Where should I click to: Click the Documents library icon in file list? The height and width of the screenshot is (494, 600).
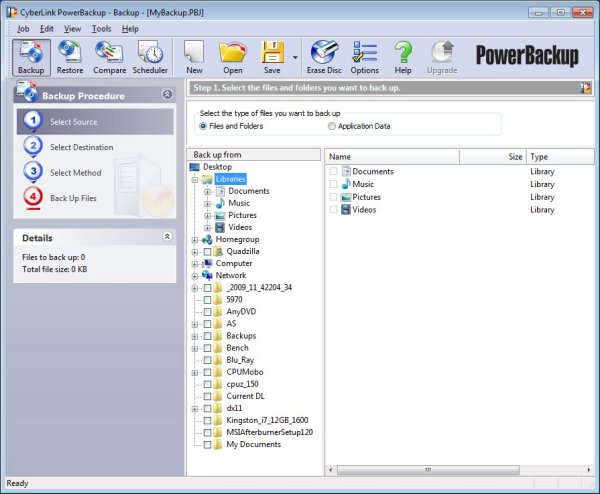click(x=346, y=171)
